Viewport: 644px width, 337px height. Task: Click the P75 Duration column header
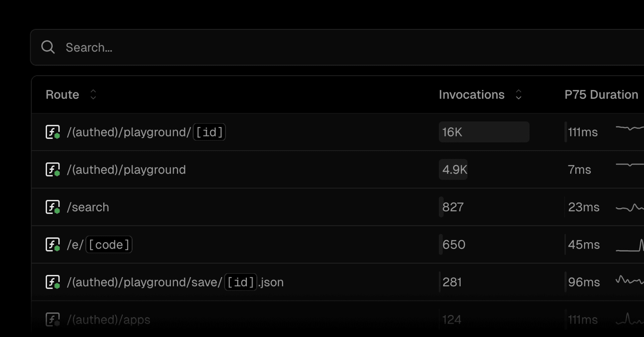(601, 95)
